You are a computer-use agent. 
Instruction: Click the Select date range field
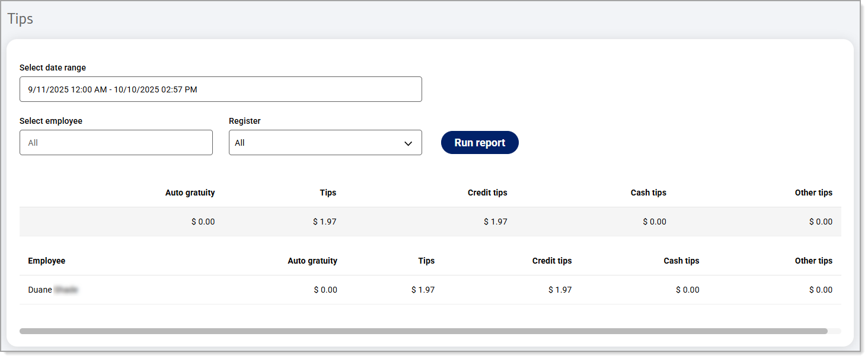[x=221, y=89]
